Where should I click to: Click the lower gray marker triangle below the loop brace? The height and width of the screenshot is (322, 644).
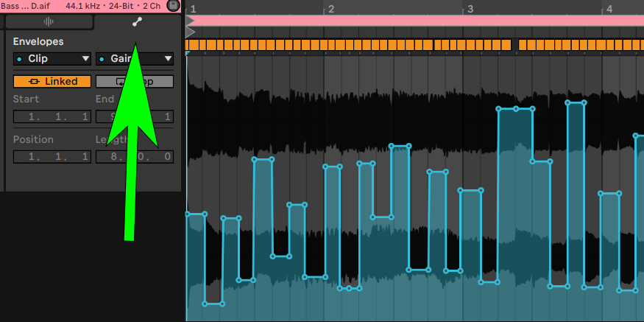click(x=190, y=32)
